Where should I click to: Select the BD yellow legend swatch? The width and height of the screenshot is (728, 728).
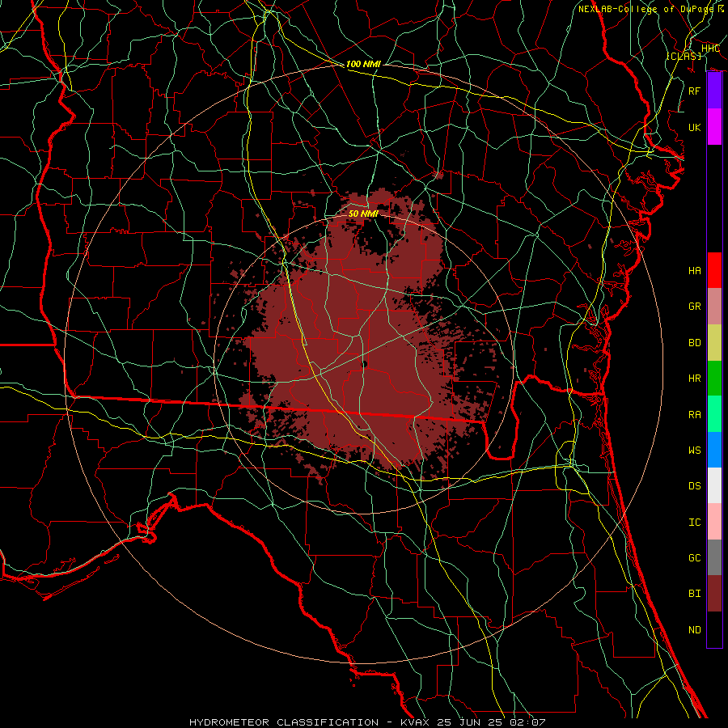pyautogui.click(x=714, y=342)
